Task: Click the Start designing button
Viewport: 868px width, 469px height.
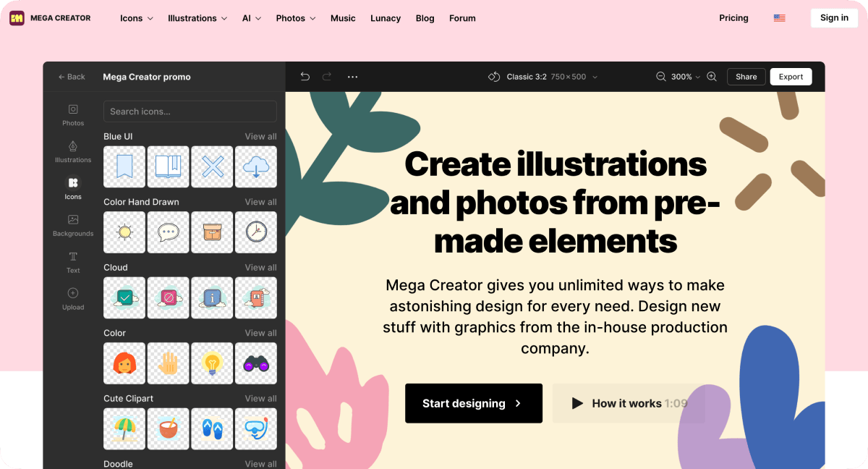Action: pyautogui.click(x=474, y=403)
